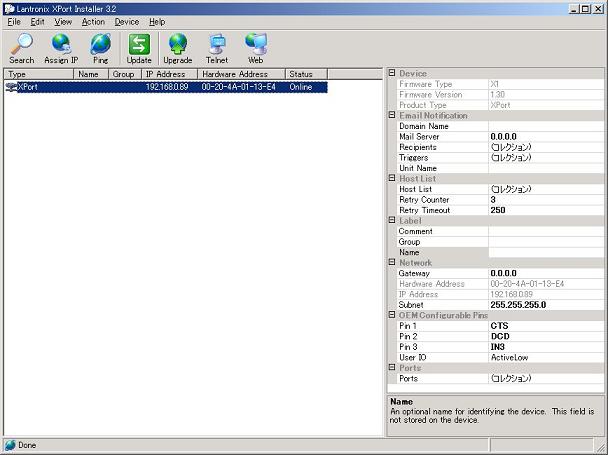The width and height of the screenshot is (608, 455).
Task: Open the Action menu
Action: tap(93, 22)
